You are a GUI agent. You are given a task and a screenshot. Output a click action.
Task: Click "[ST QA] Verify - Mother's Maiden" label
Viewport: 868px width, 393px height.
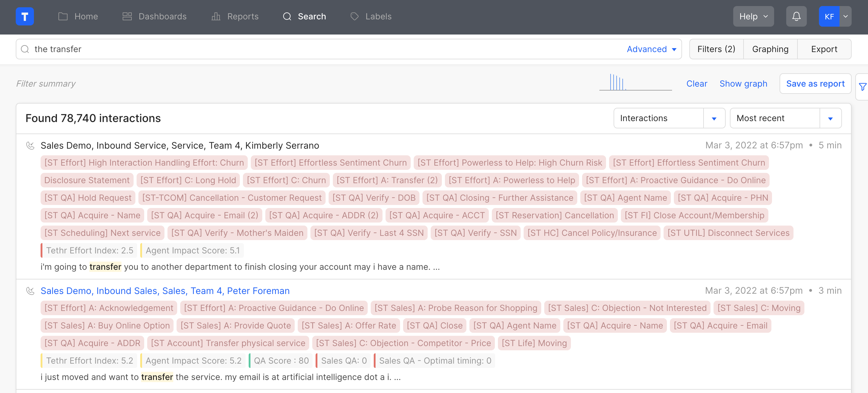tap(237, 233)
